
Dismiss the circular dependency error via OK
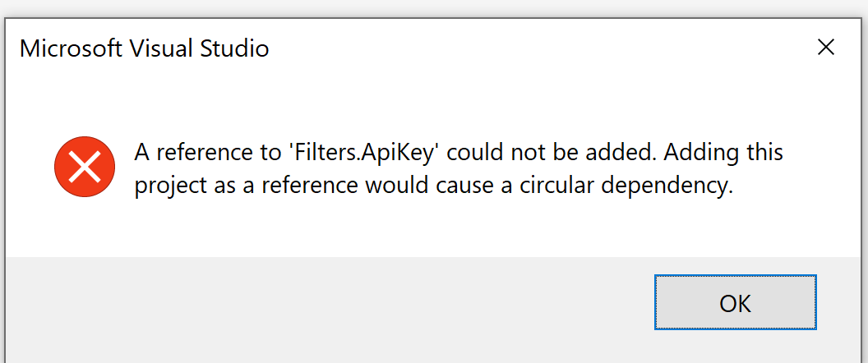tap(735, 302)
